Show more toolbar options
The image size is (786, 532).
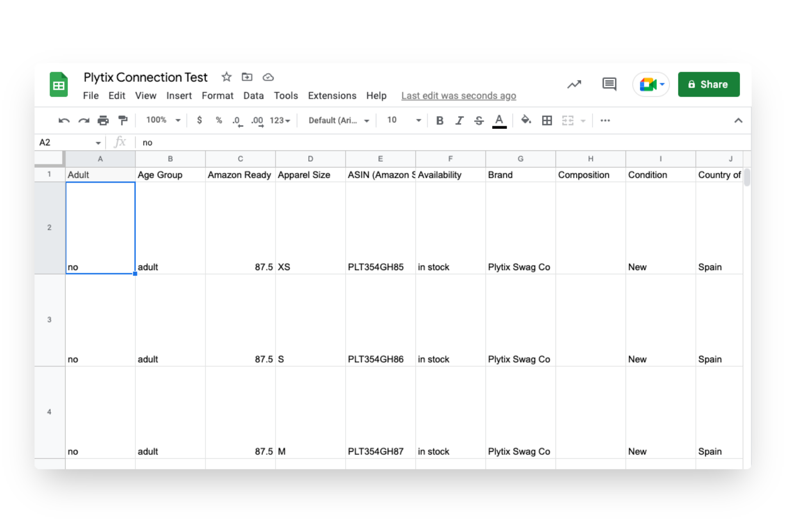click(x=605, y=120)
